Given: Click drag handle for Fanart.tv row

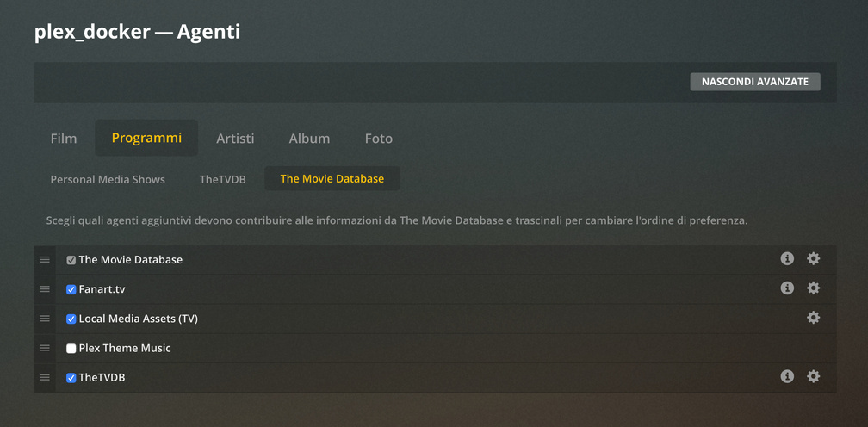Looking at the screenshot, I should pyautogui.click(x=45, y=289).
